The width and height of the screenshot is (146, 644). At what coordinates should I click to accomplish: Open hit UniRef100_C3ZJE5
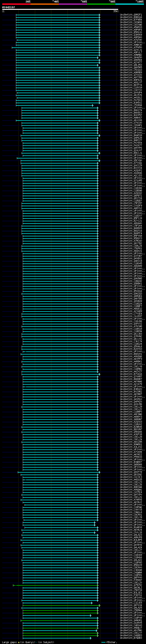point(131,602)
